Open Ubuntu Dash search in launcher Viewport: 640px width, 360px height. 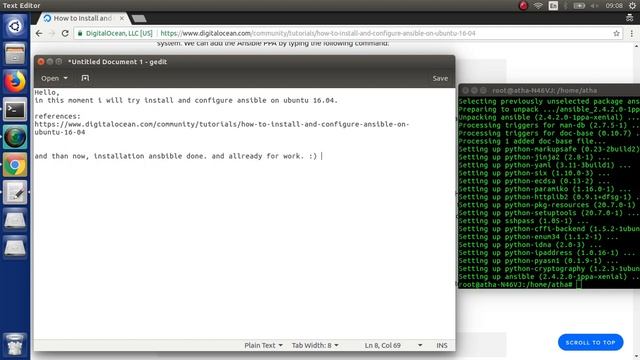[x=15, y=27]
